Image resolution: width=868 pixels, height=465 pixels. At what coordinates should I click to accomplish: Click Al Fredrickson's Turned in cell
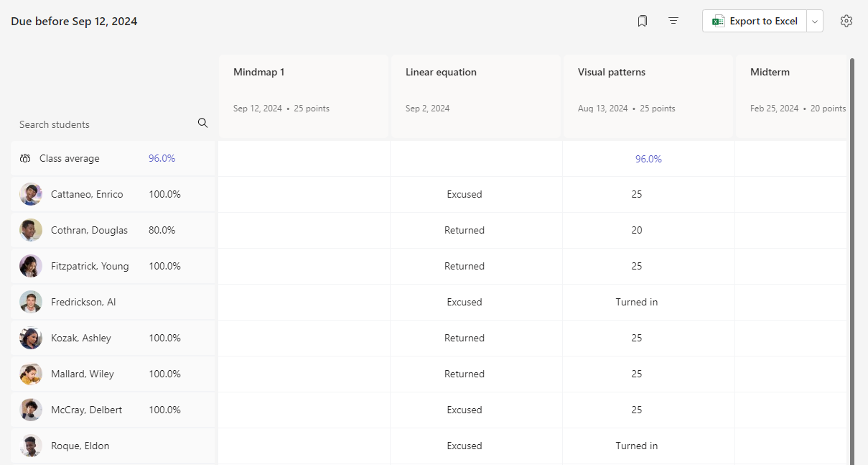[636, 302]
